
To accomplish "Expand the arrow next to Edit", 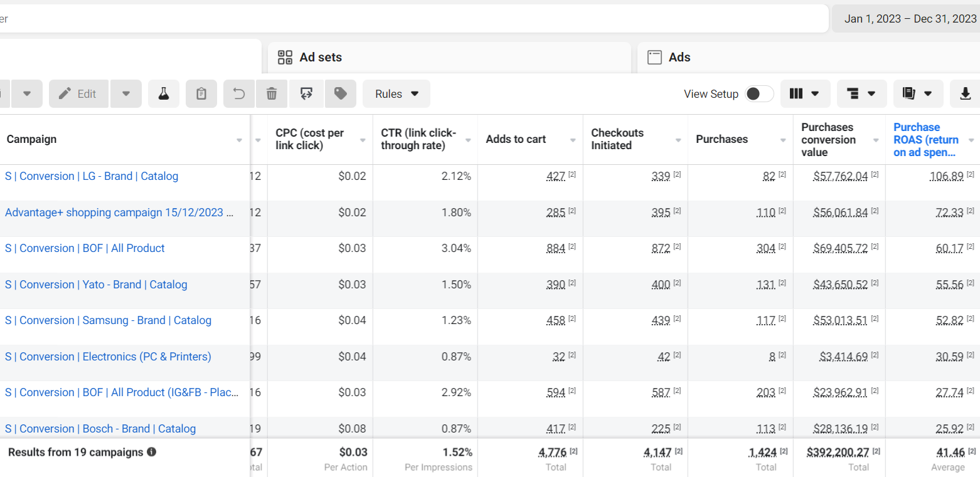I will [x=126, y=94].
